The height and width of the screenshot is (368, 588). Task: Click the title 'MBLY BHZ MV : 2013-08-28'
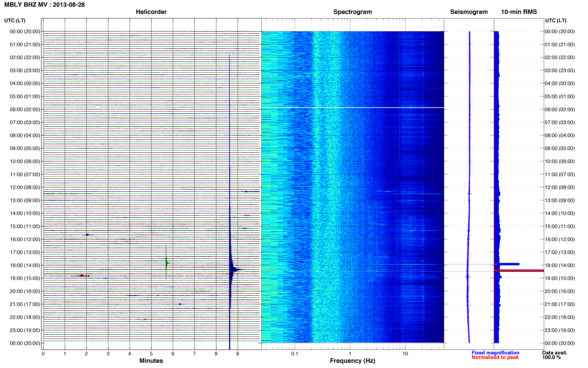pyautogui.click(x=45, y=5)
